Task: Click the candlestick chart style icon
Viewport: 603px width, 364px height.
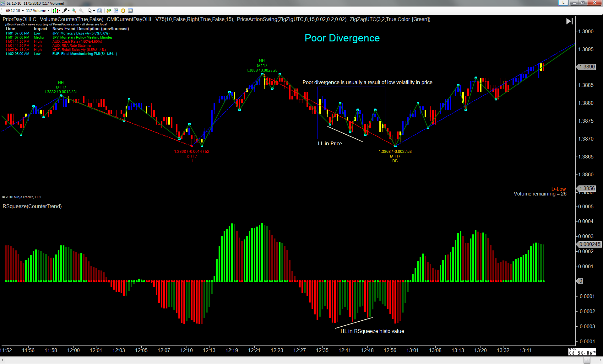Action: [x=55, y=11]
